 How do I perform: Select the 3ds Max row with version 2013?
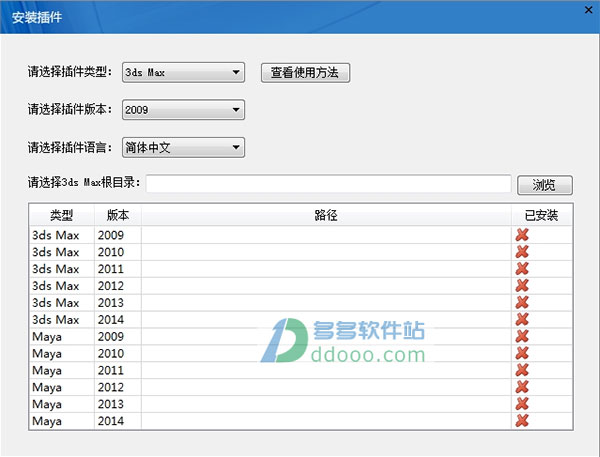click(301, 302)
